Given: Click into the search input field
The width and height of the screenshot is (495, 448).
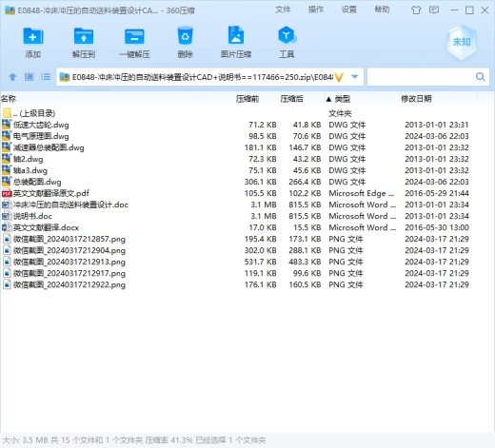Looking at the screenshot, I should tap(421, 77).
